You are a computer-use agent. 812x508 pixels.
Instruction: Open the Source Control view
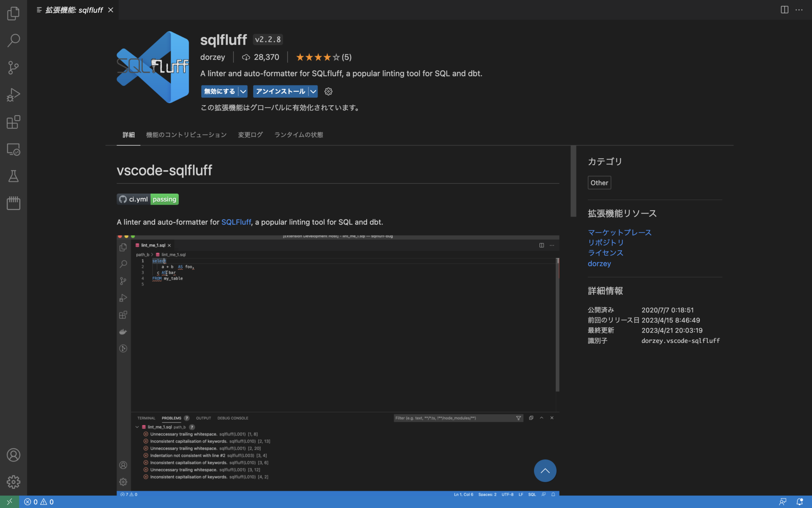[13, 67]
